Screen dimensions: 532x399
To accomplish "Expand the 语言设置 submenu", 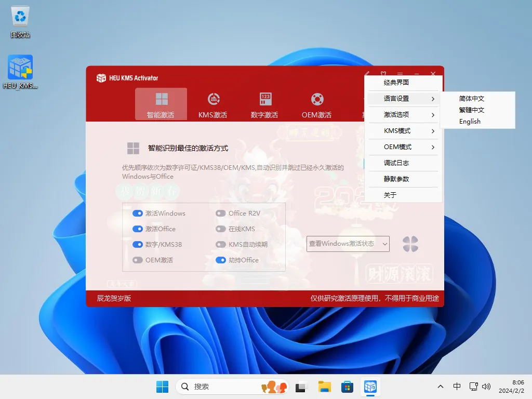I will 403,99.
